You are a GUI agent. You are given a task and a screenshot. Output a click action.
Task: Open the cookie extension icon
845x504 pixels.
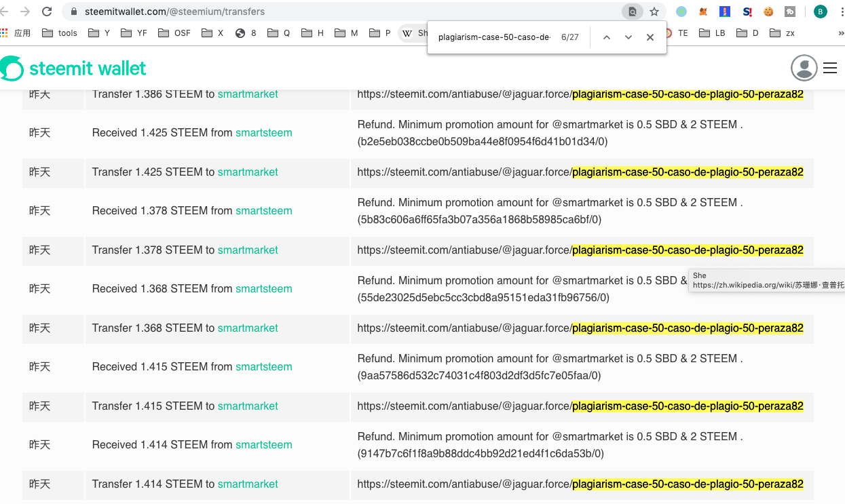768,12
